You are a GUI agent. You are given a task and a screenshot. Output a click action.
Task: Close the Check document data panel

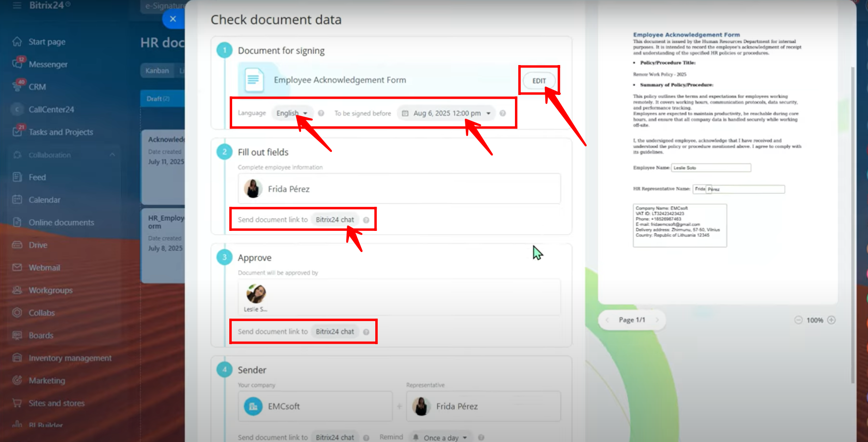[x=173, y=19]
